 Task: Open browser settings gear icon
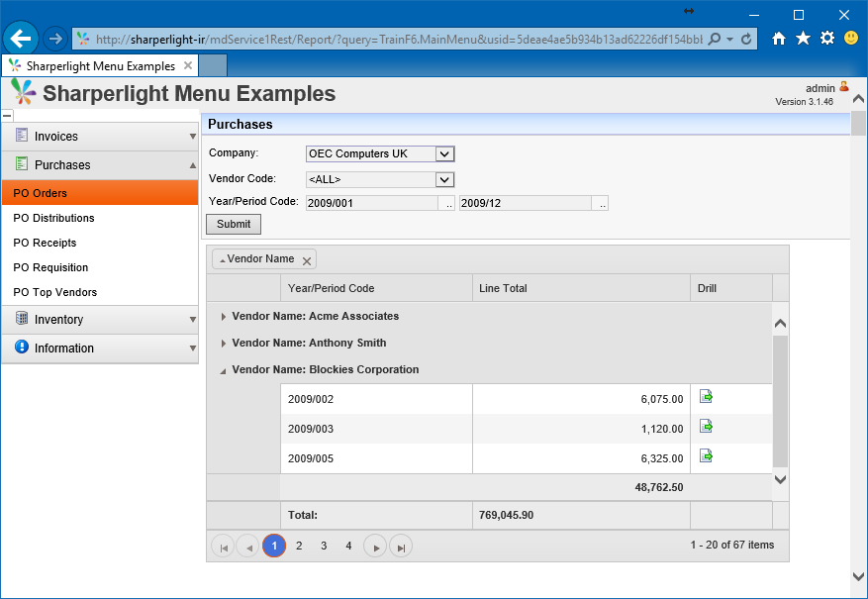click(x=827, y=39)
